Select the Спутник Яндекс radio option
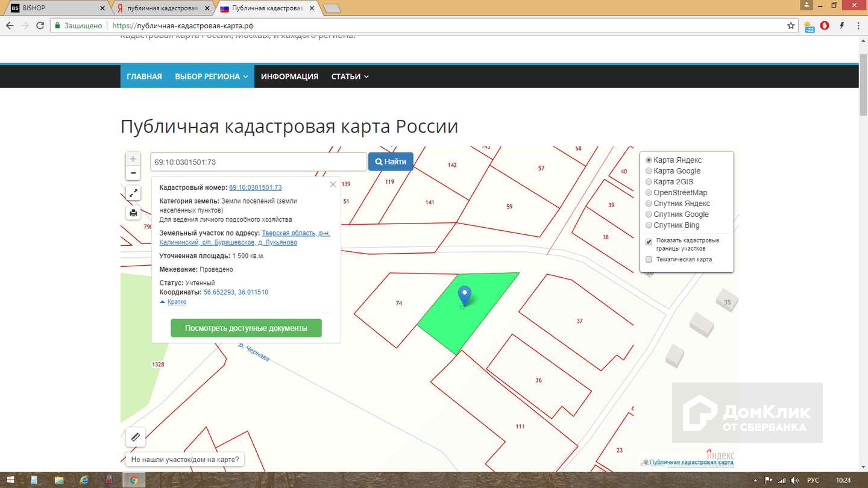This screenshot has height=488, width=868. pyautogui.click(x=649, y=204)
